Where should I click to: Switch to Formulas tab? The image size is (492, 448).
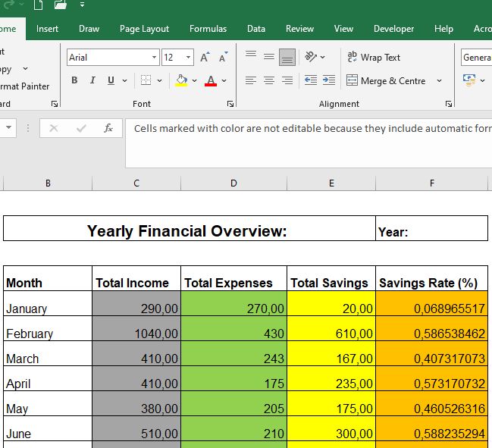(x=208, y=29)
